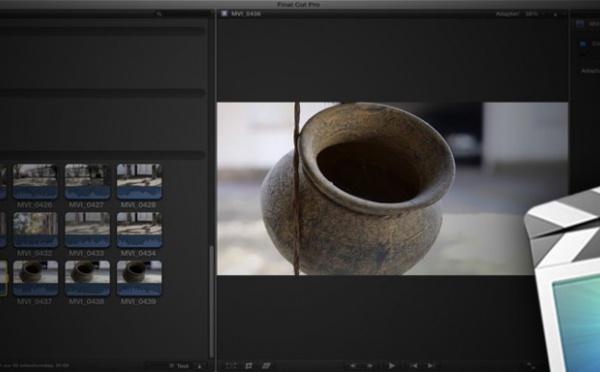Image resolution: width=600 pixels, height=372 pixels.
Task: Click the browser vertical scrollbar
Action: click(211, 301)
